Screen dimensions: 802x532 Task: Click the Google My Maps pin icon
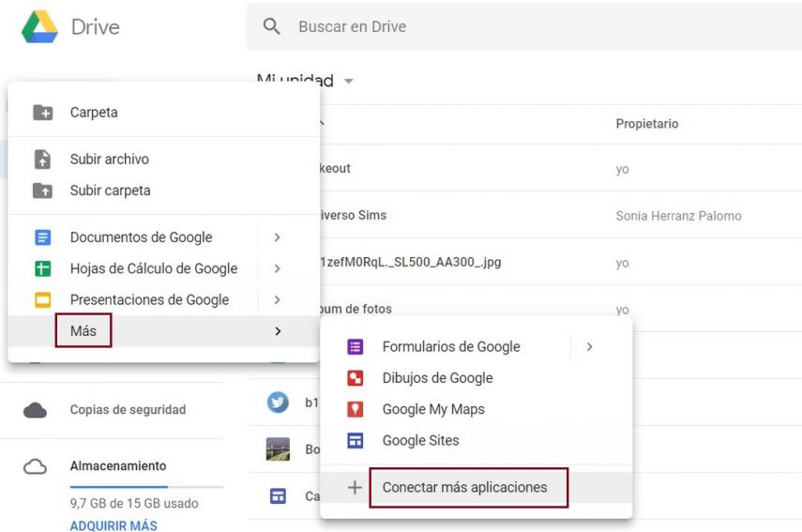coord(355,409)
